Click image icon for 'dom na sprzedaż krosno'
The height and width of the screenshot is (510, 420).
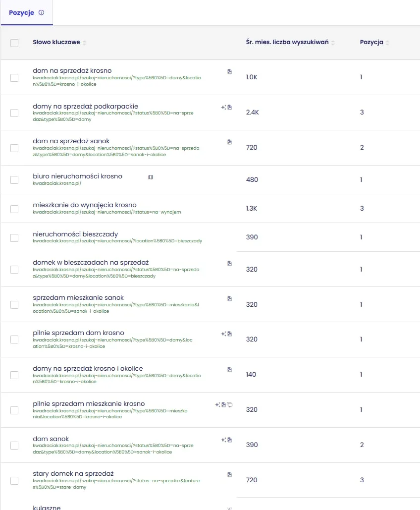229,71
